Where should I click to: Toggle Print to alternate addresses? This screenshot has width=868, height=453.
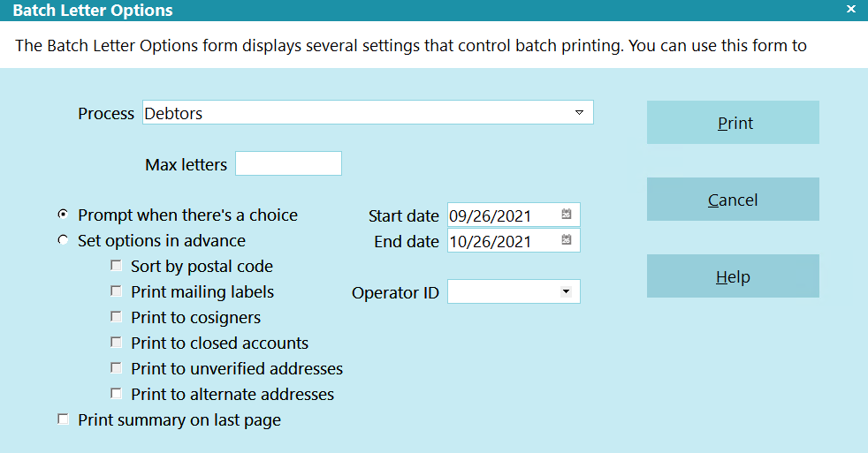point(116,393)
